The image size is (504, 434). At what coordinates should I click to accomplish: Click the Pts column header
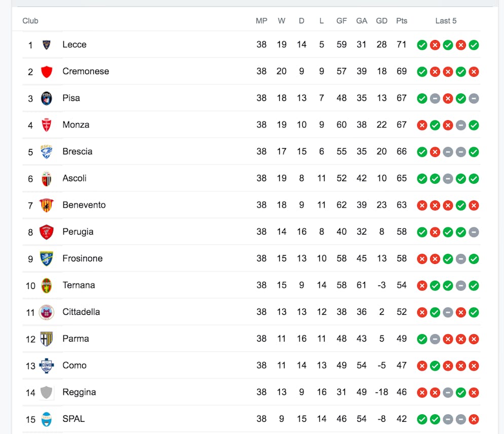point(402,21)
